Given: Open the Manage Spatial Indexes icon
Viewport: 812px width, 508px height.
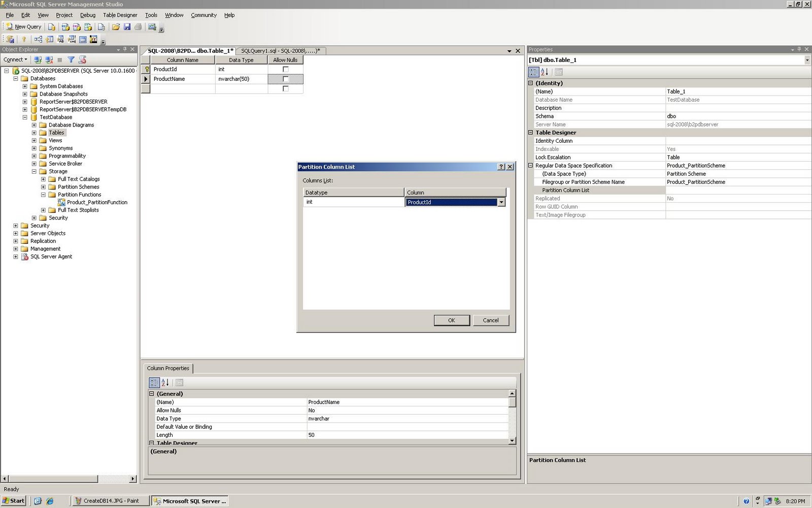Looking at the screenshot, I should pyautogui.click(x=93, y=39).
